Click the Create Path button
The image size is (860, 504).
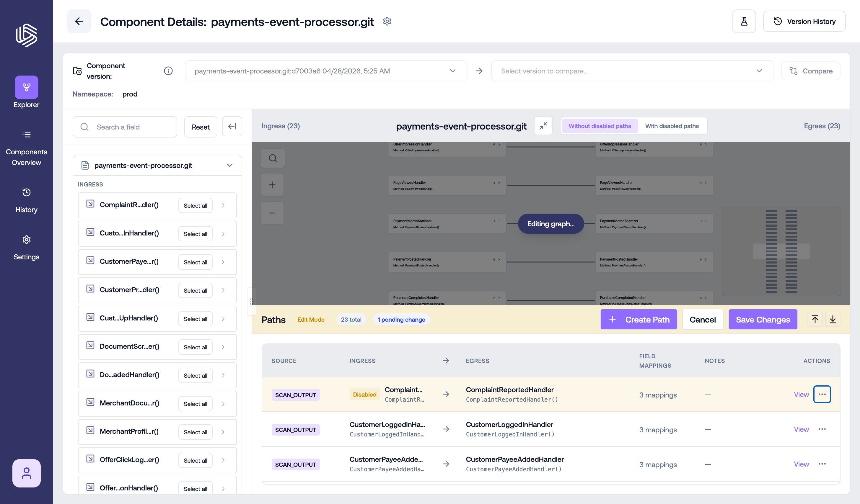(x=638, y=319)
